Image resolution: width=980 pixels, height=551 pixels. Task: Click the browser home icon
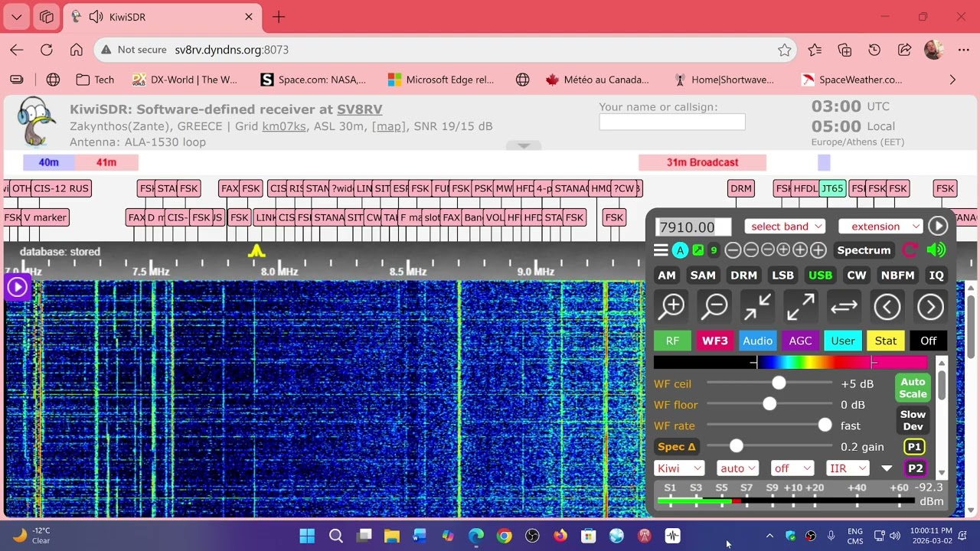76,50
